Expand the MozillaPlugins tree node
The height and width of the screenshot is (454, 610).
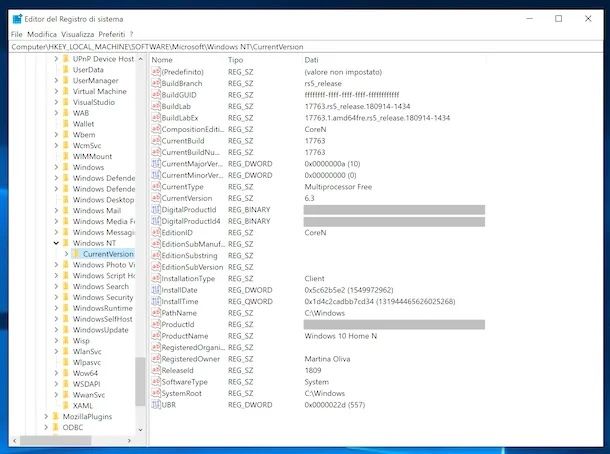coord(46,416)
